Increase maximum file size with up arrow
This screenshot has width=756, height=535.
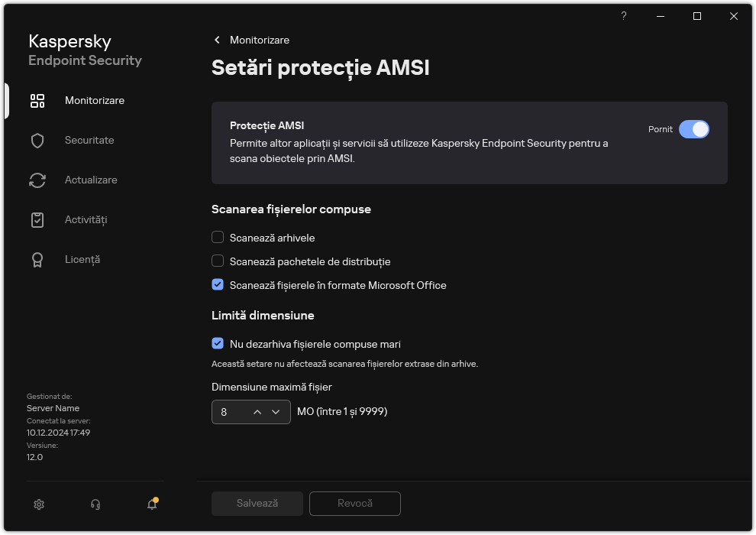click(257, 412)
